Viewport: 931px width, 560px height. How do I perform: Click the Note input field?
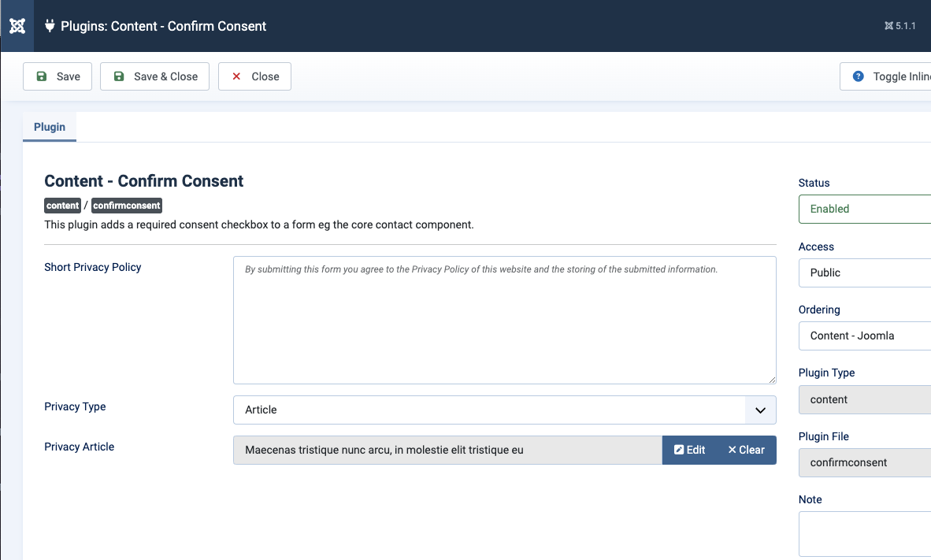pos(864,533)
